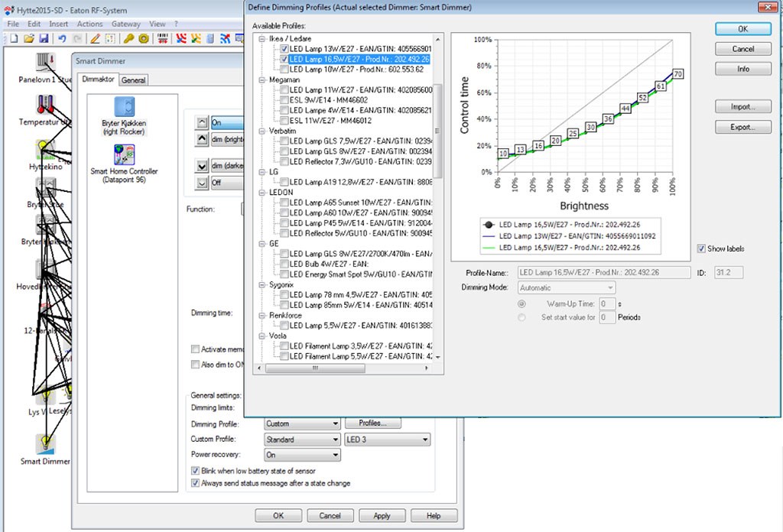Click the Import... button
Screen dimensions: 783x532
click(x=743, y=106)
